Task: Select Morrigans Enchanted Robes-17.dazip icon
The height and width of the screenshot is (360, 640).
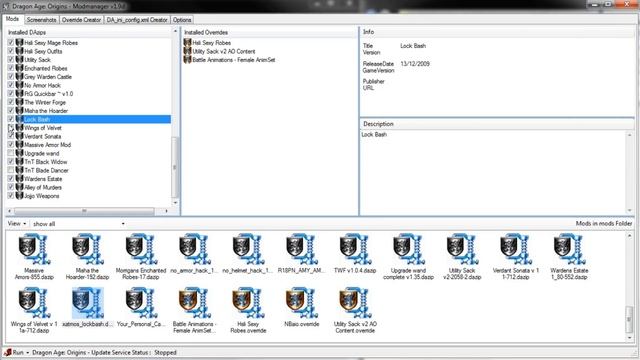Action: tap(141, 249)
